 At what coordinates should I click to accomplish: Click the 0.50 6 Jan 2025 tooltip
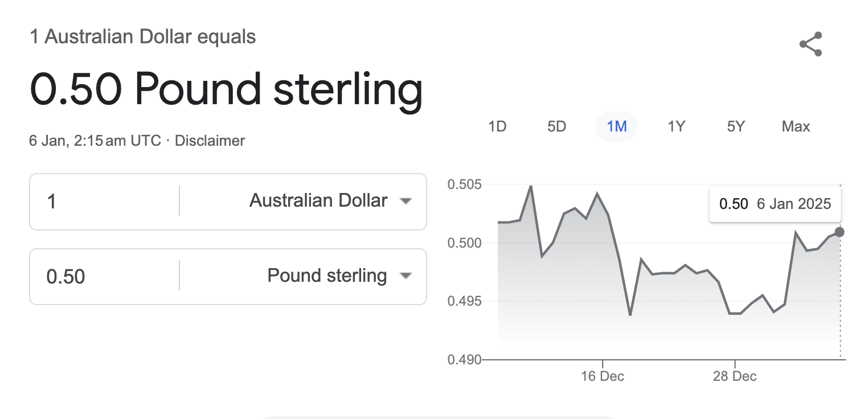(775, 204)
